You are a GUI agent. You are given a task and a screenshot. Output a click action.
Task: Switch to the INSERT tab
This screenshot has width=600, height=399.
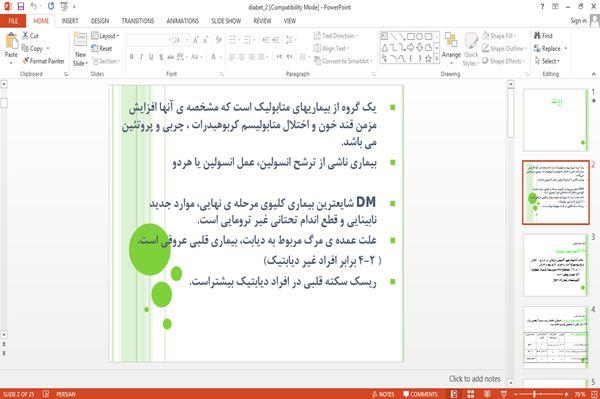tap(70, 21)
